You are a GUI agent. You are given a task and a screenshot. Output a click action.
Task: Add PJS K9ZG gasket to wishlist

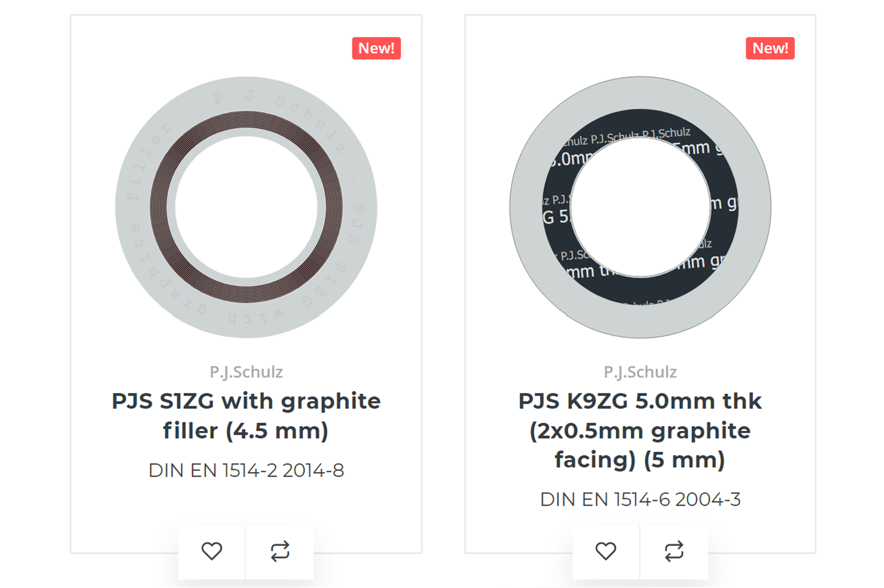(x=605, y=551)
